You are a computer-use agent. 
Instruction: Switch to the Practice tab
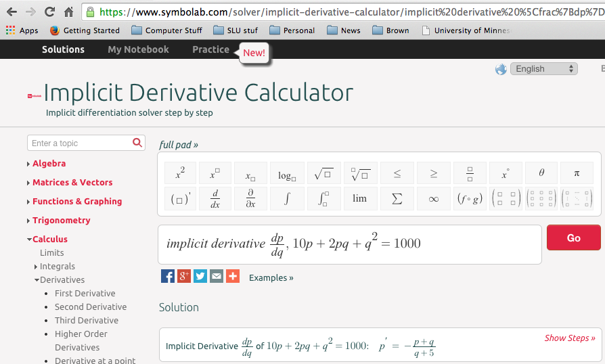click(210, 49)
